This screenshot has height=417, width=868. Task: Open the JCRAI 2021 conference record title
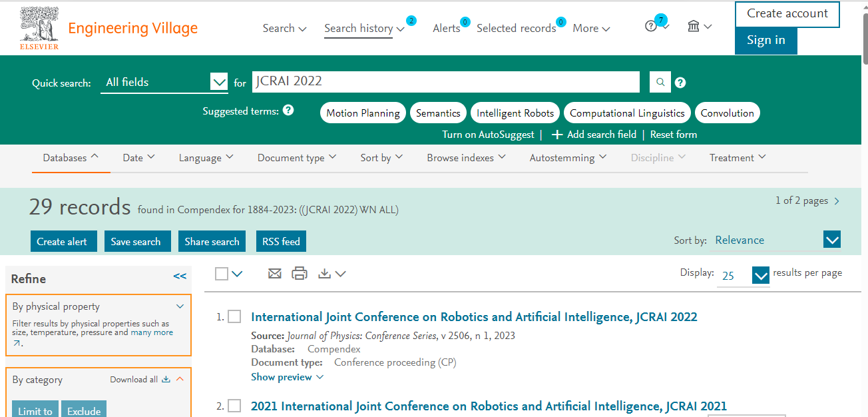[489, 406]
